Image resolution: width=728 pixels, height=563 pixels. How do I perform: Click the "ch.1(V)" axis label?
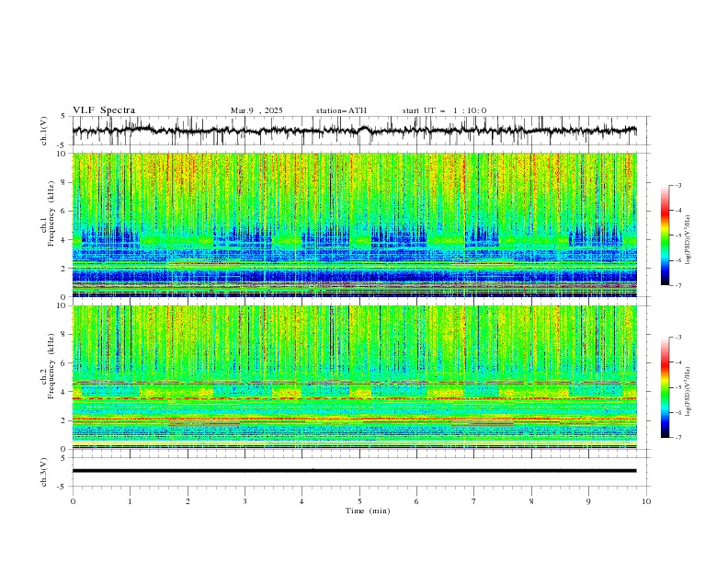click(x=44, y=131)
